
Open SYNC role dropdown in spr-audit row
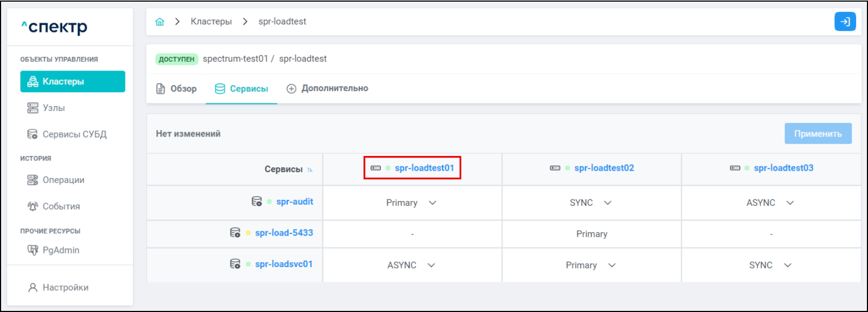[x=608, y=203]
